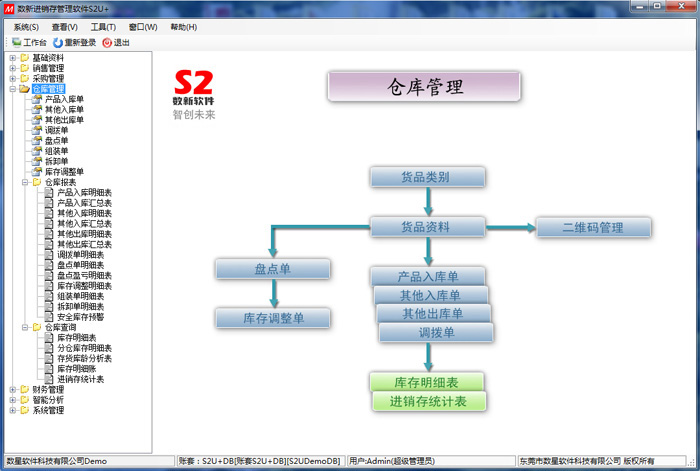
Task: Click the 盘点单 tree icon
Action: pyautogui.click(x=37, y=141)
